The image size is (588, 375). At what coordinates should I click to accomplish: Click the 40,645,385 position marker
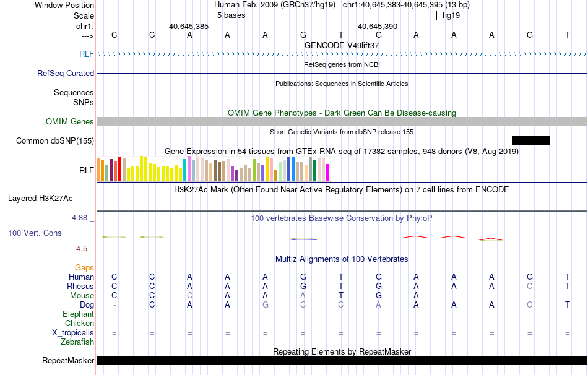point(189,26)
